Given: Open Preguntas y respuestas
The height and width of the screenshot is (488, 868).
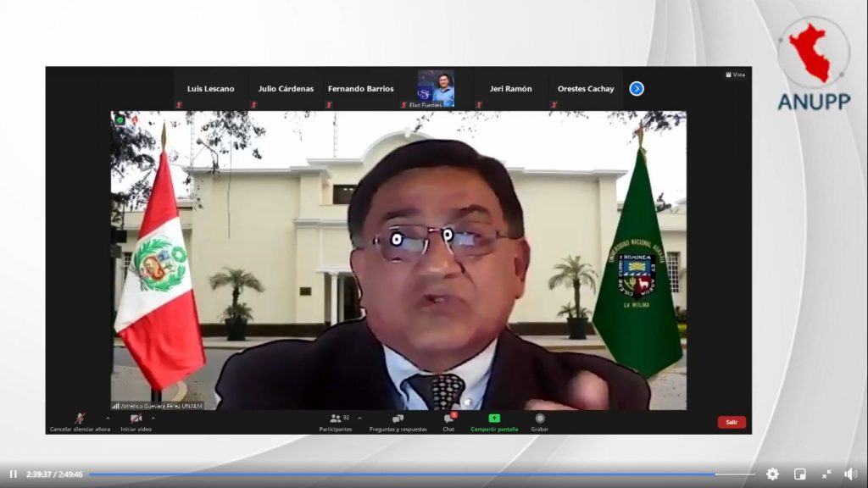Looking at the screenshot, I should coord(398,422).
